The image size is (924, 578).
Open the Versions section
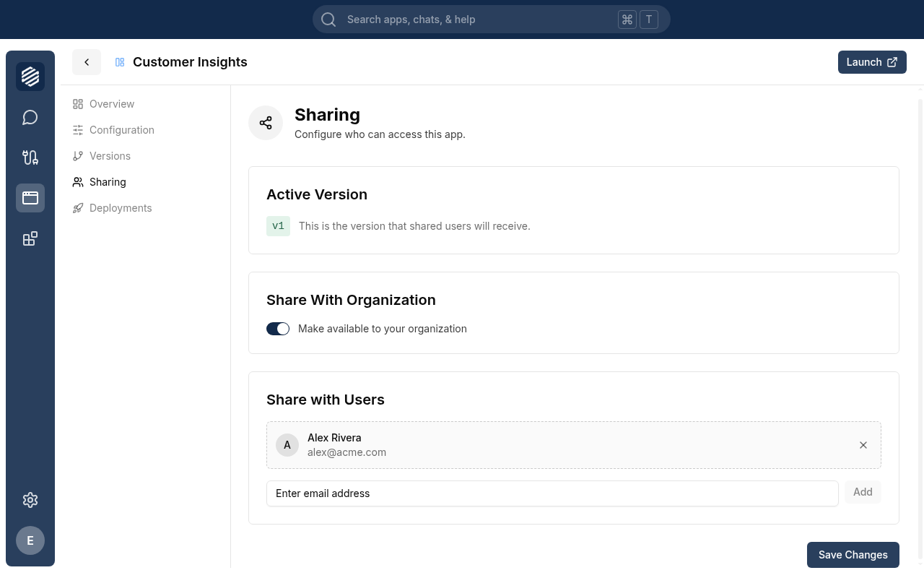pos(101,156)
